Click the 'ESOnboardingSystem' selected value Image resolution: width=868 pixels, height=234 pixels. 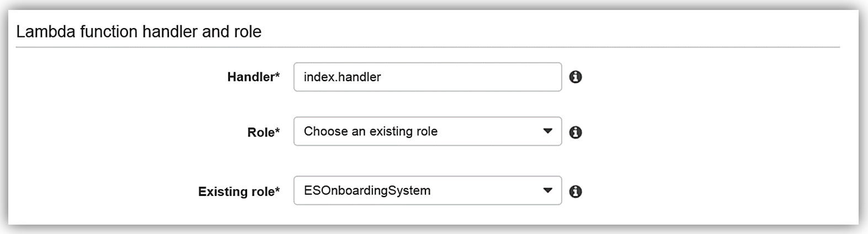[x=367, y=190]
